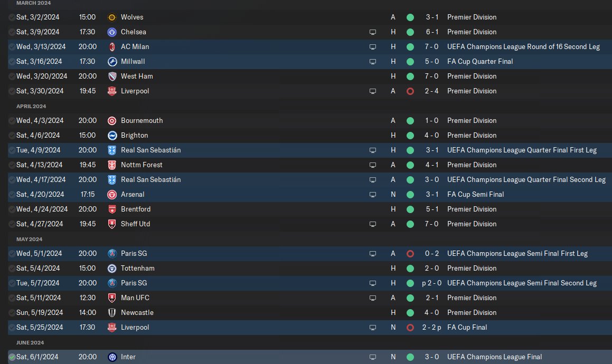
Task: Toggle the checkmark beside Sat, 3/2/2024 fixture
Action: click(12, 17)
